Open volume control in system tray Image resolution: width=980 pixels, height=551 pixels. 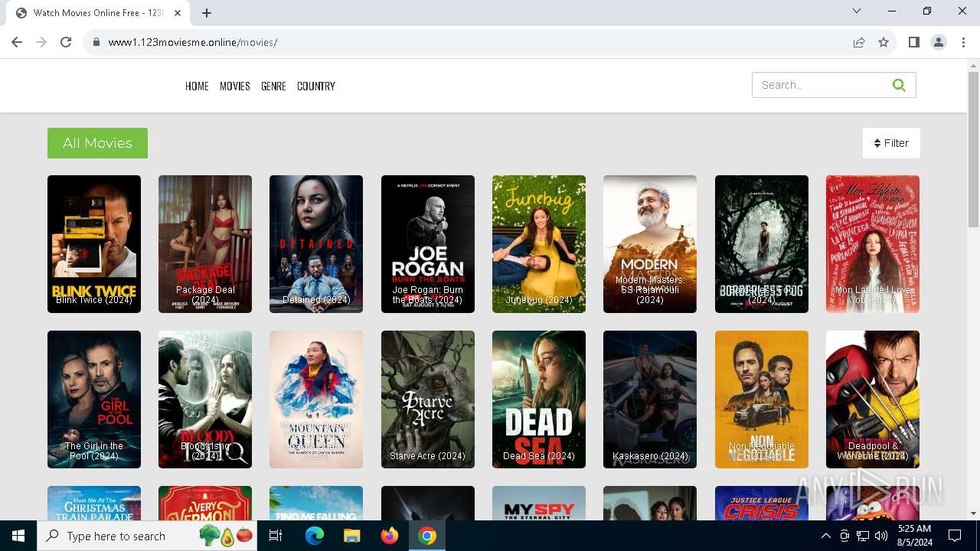[881, 536]
